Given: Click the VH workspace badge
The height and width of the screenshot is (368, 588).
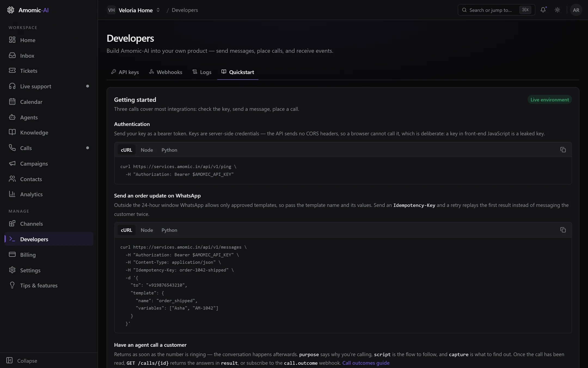Looking at the screenshot, I should coord(111,10).
